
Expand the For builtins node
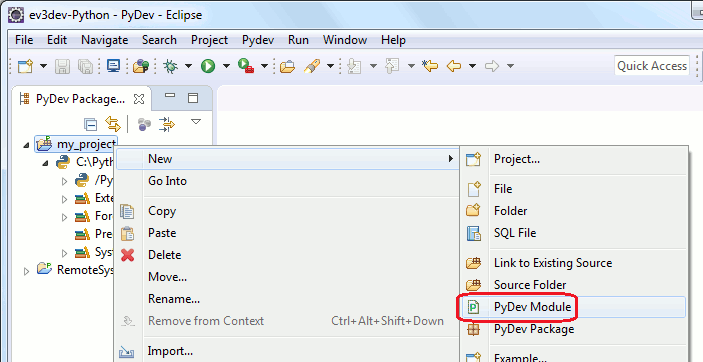[64, 217]
